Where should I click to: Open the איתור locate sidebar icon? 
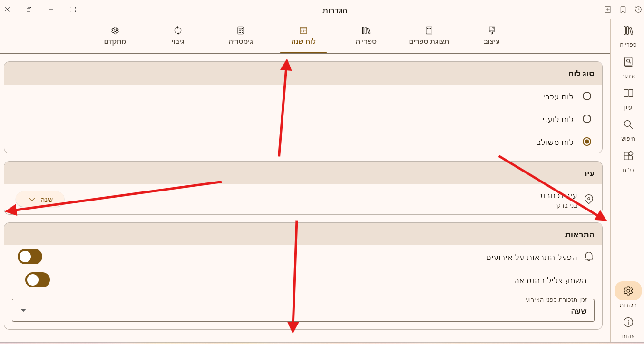coord(628,62)
